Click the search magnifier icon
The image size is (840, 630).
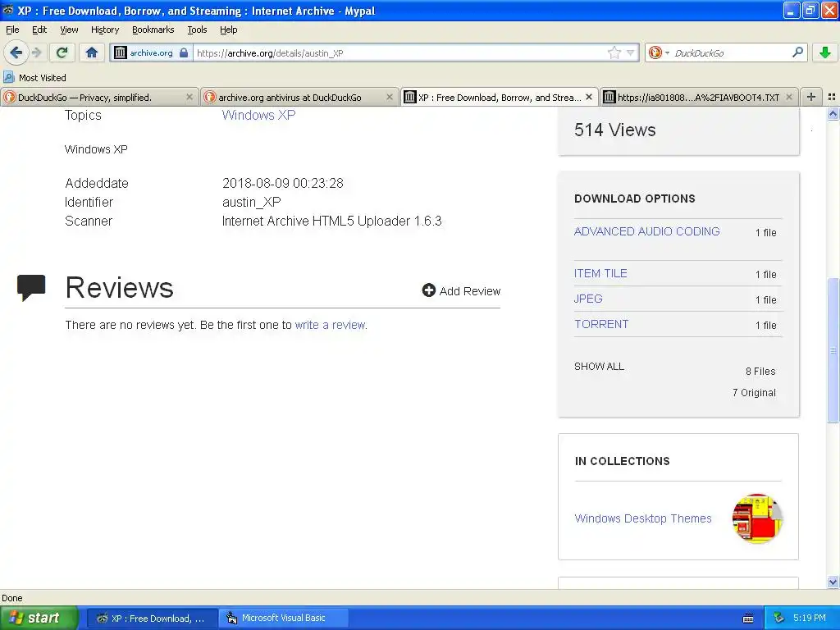point(797,52)
